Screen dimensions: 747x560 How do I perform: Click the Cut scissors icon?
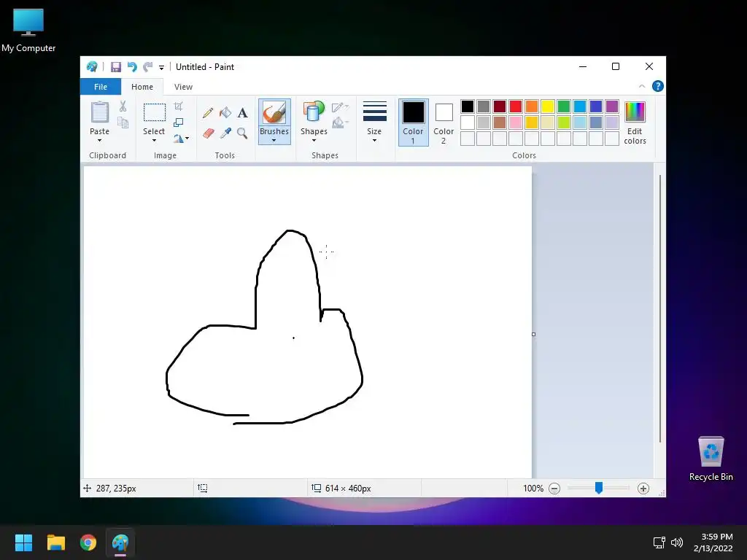123,106
